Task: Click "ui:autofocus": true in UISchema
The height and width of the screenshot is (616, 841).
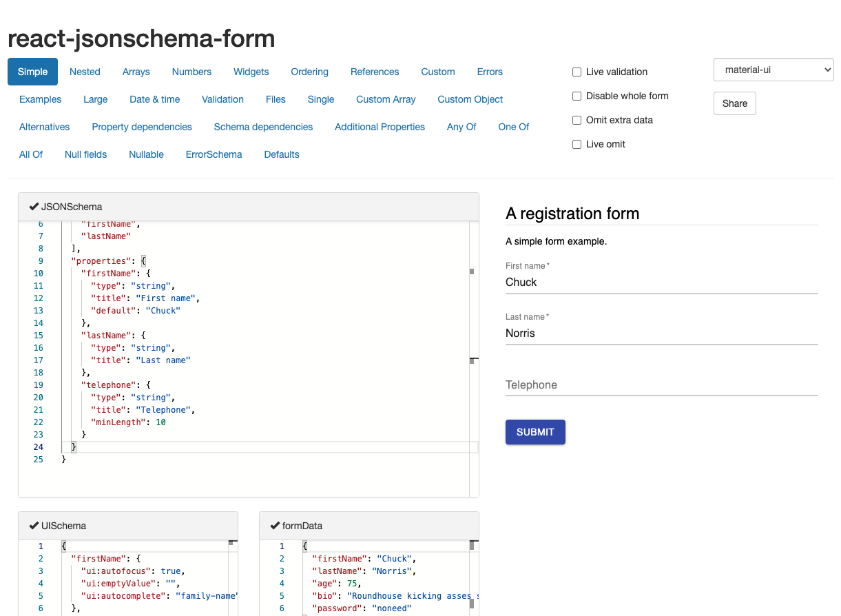Action: click(133, 571)
